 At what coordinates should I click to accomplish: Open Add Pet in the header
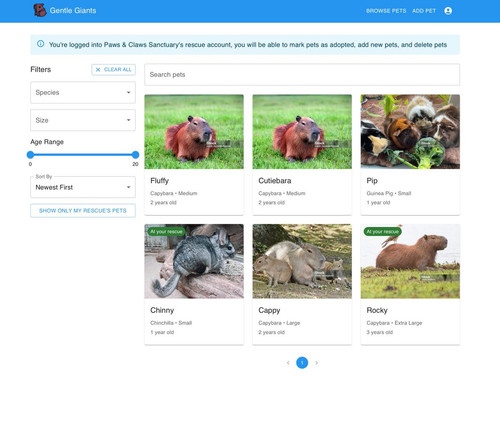click(424, 11)
